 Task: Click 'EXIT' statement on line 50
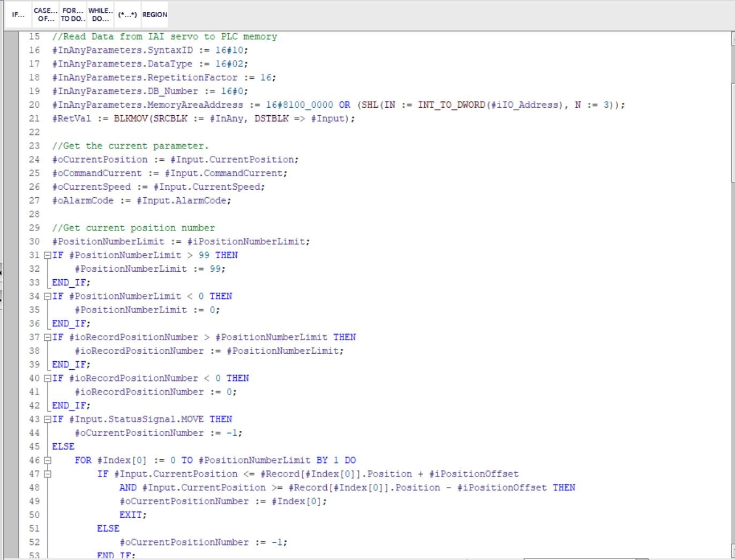click(131, 515)
